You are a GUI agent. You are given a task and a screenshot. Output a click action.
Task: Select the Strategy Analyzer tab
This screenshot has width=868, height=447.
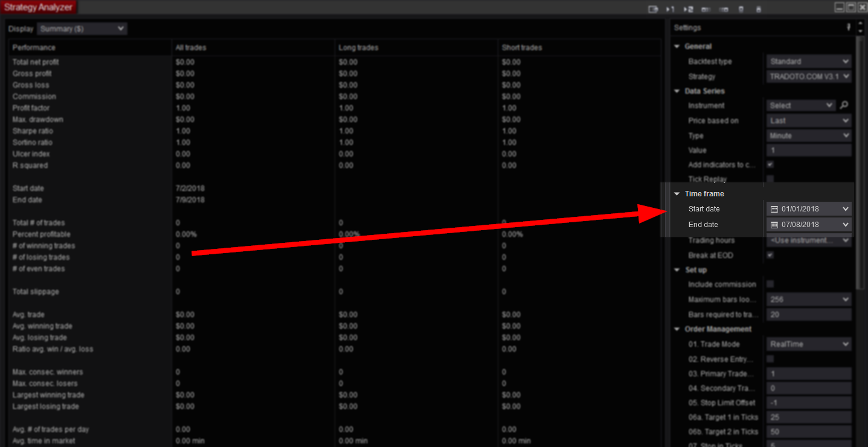(x=38, y=7)
